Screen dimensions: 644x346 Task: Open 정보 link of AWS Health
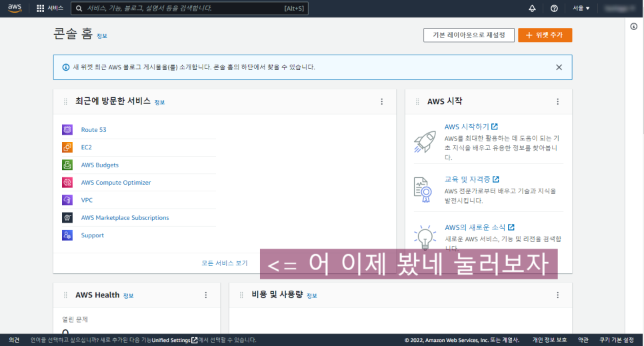[128, 296]
